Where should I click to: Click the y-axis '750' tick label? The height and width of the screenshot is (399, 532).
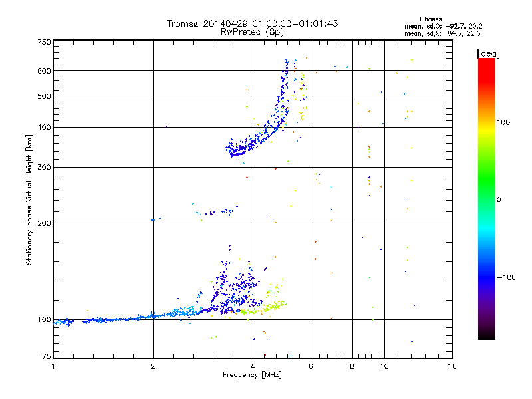click(x=44, y=42)
